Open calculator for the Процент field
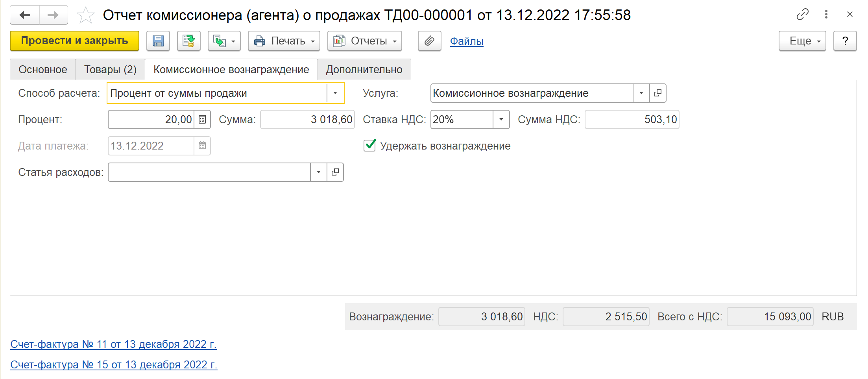Screen dimensions: 868x379 [202, 120]
